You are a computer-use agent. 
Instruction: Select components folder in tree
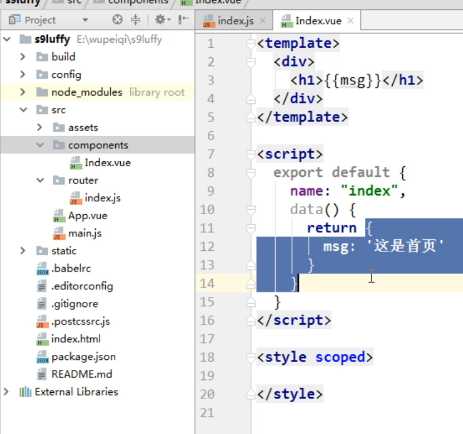98,145
